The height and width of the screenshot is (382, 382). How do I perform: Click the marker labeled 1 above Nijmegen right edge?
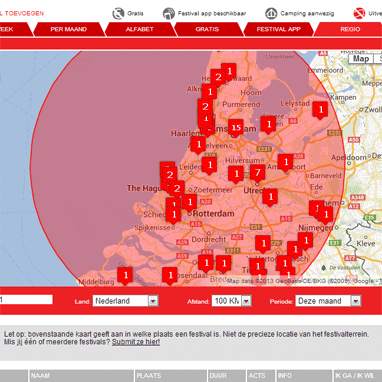(326, 215)
